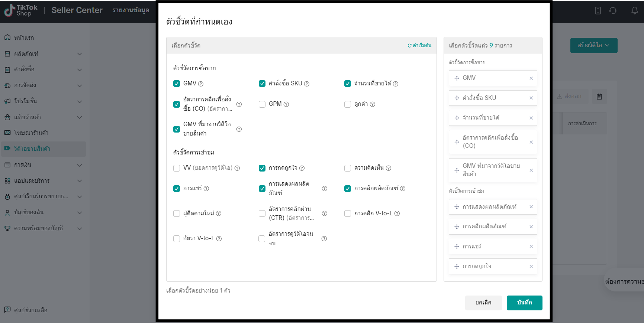Uncheck the คำสั่งซื้อ SKU checkbox
644x323 pixels.
tap(262, 84)
